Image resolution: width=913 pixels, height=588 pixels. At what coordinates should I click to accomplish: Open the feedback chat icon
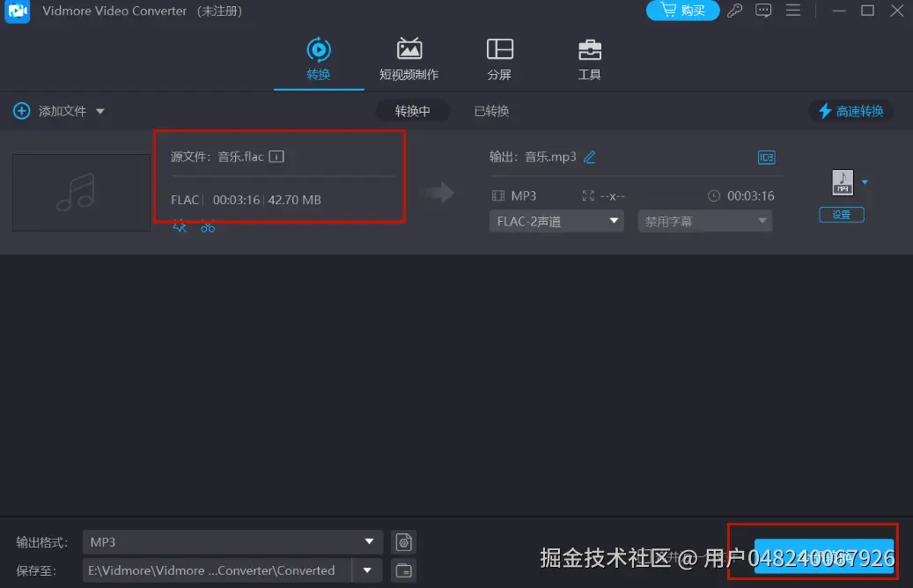tap(763, 11)
